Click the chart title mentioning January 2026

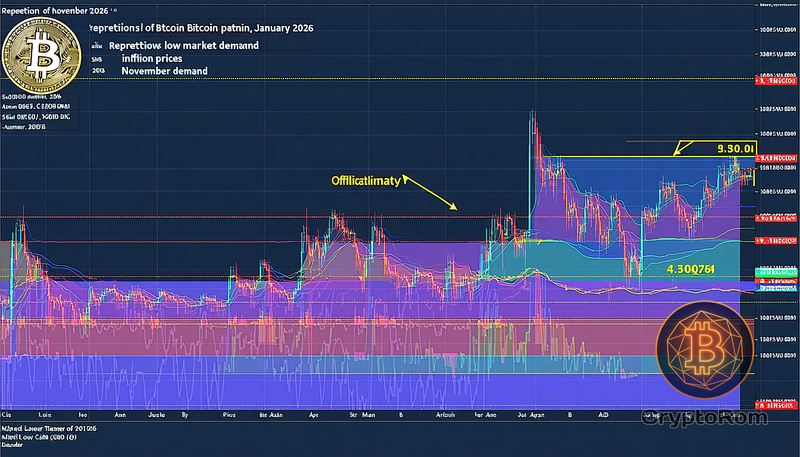(x=202, y=28)
